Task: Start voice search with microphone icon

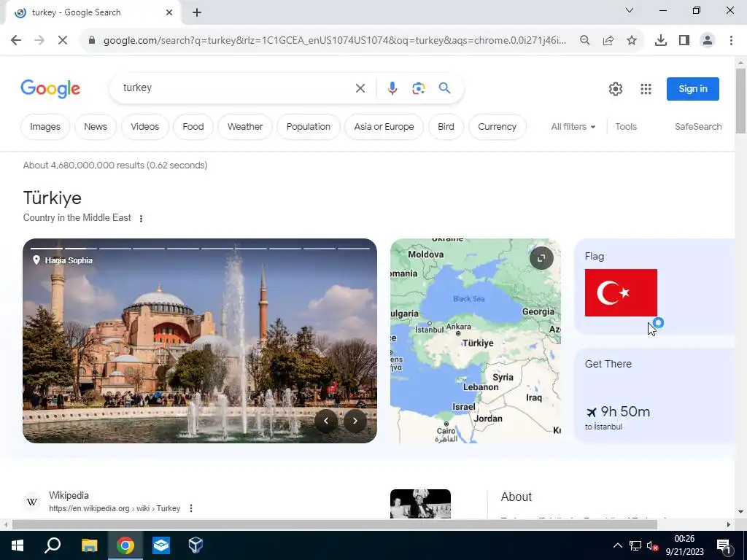Action: point(392,88)
